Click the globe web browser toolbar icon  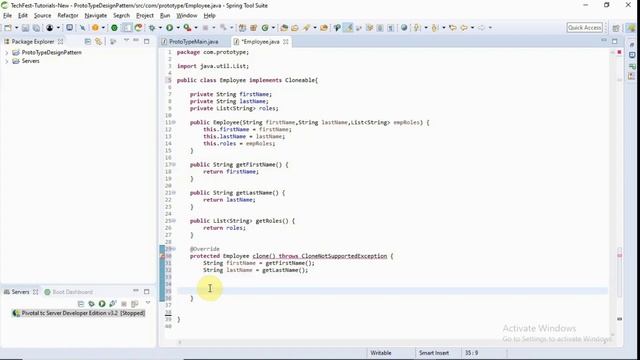(x=404, y=28)
